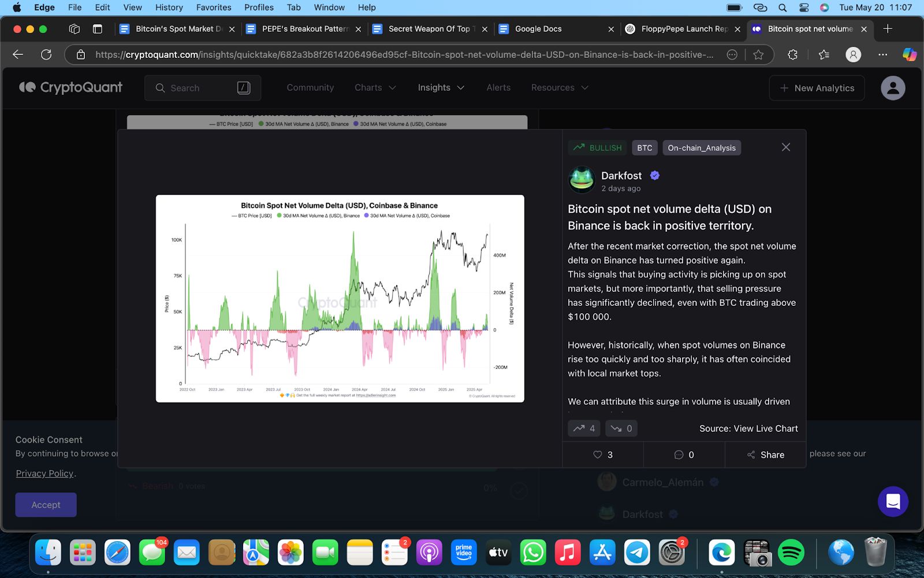Viewport: 924px width, 578px height.
Task: Open the Favorites menu in menu bar
Action: (x=214, y=8)
